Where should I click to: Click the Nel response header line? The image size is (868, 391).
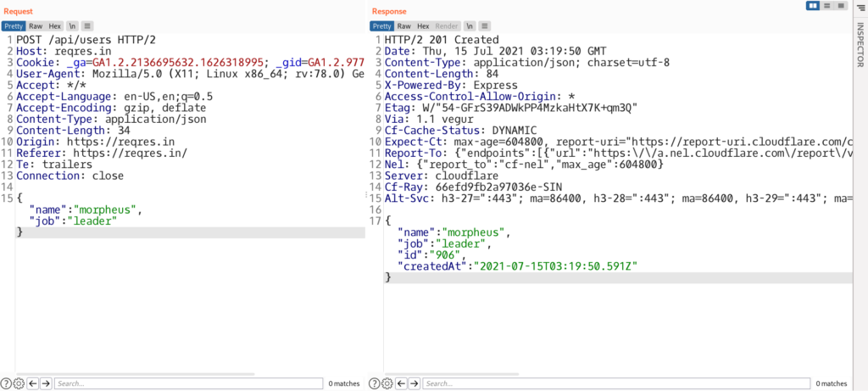(x=524, y=165)
